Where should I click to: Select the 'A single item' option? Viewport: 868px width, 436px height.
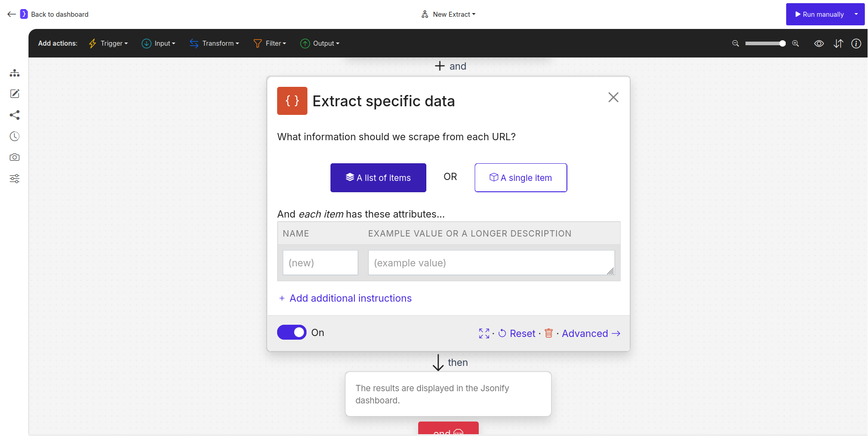tap(520, 178)
